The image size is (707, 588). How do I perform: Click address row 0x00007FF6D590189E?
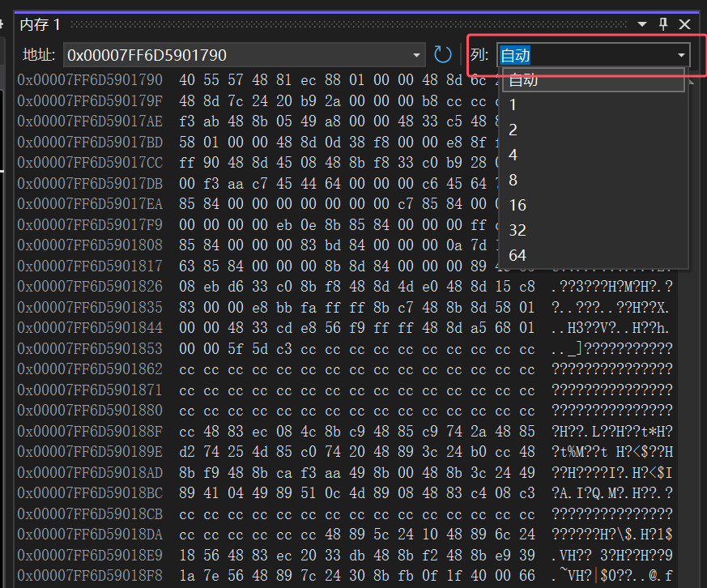point(90,452)
